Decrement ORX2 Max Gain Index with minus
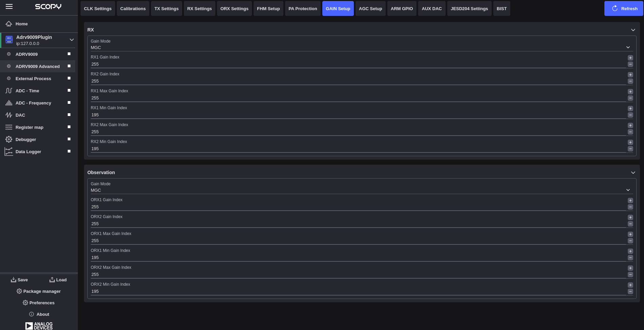The height and width of the screenshot is (330, 644). pos(630,275)
